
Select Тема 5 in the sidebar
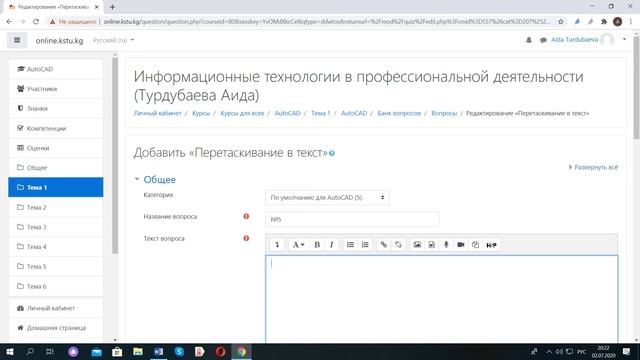[56, 266]
